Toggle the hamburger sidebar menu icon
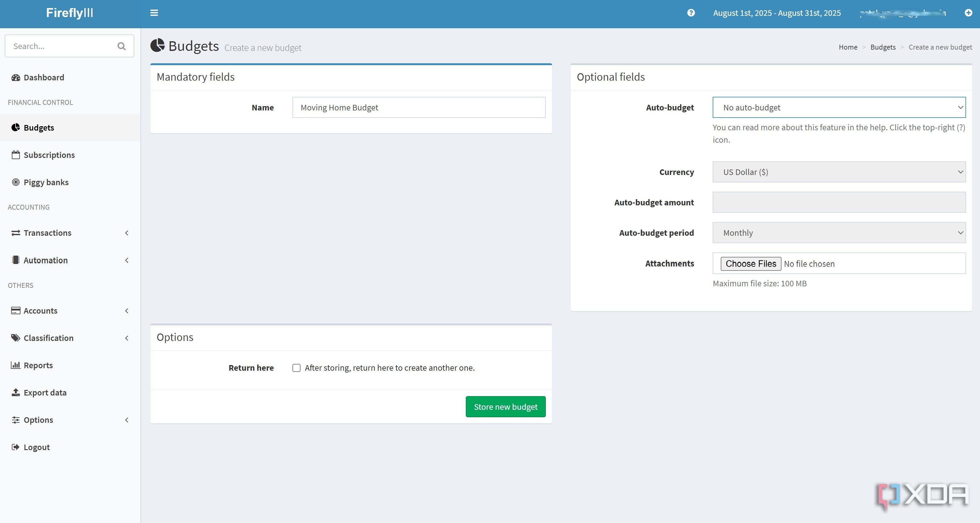 [x=154, y=13]
